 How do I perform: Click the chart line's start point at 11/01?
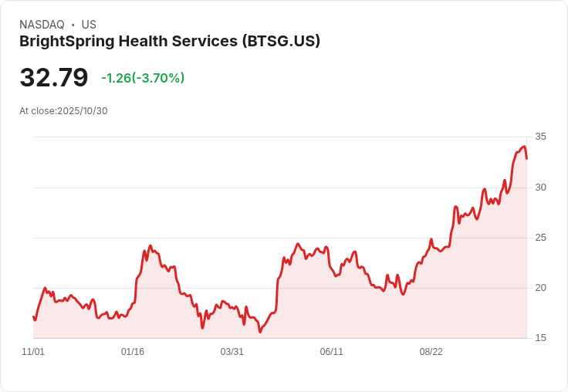(x=34, y=316)
